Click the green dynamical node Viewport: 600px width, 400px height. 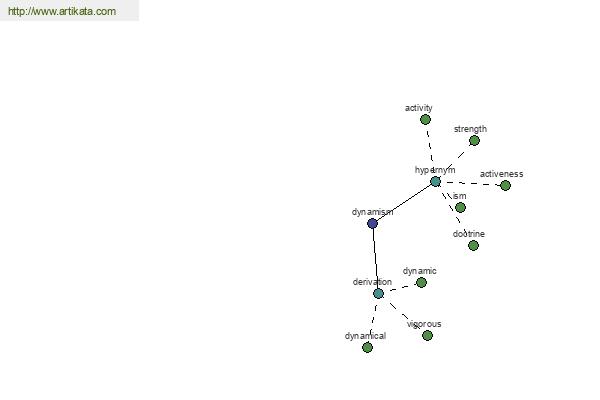[367, 347]
